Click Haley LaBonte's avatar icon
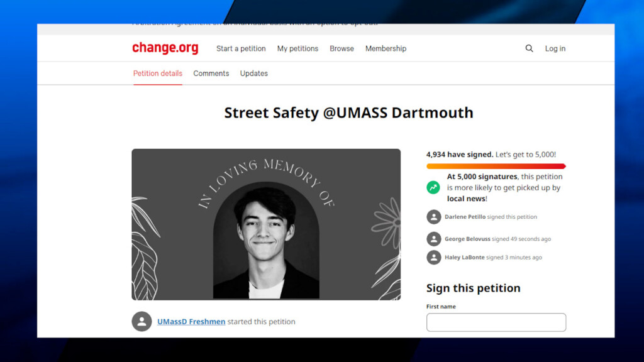 (434, 257)
